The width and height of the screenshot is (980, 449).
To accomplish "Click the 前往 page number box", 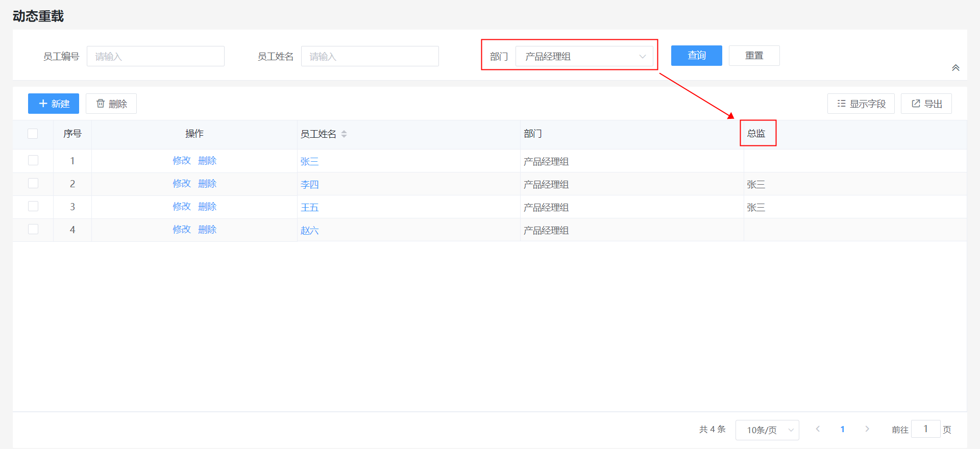I will click(925, 429).
